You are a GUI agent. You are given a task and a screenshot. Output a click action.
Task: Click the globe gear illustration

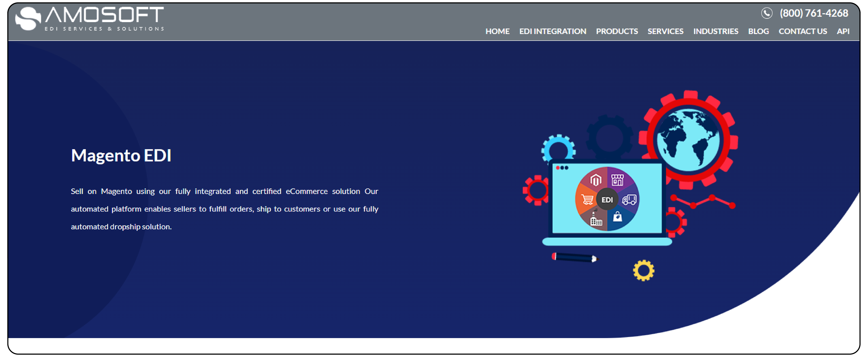[689, 140]
